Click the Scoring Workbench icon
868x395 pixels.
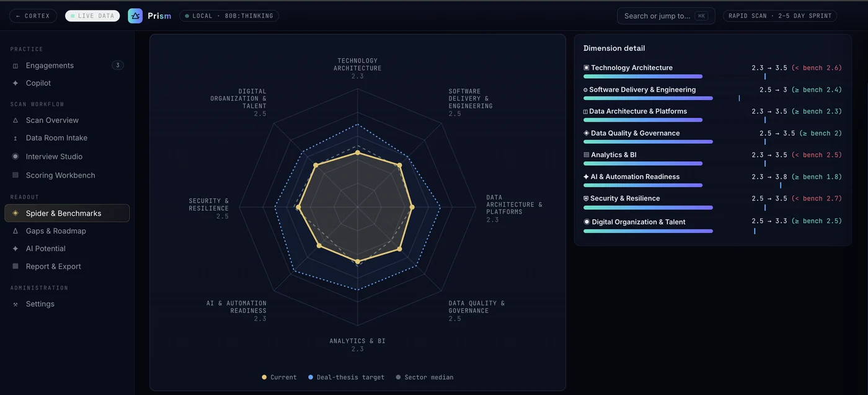click(15, 175)
